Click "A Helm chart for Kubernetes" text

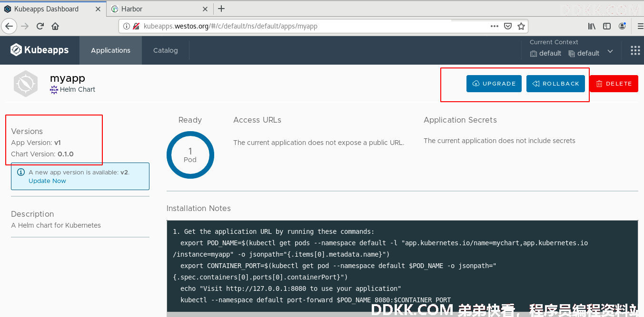click(x=56, y=225)
